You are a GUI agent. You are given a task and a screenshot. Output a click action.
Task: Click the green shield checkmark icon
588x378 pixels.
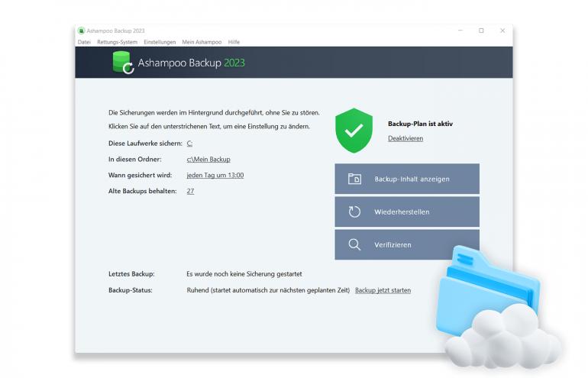coord(354,131)
